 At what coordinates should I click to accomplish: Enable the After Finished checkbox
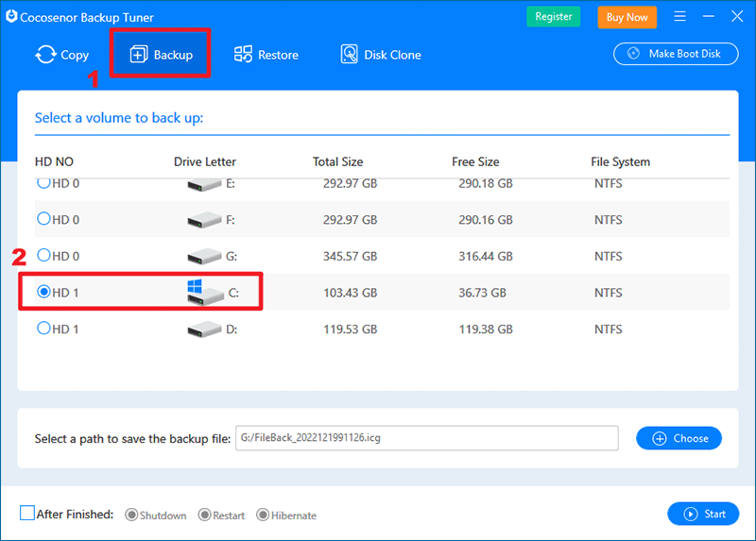click(27, 513)
